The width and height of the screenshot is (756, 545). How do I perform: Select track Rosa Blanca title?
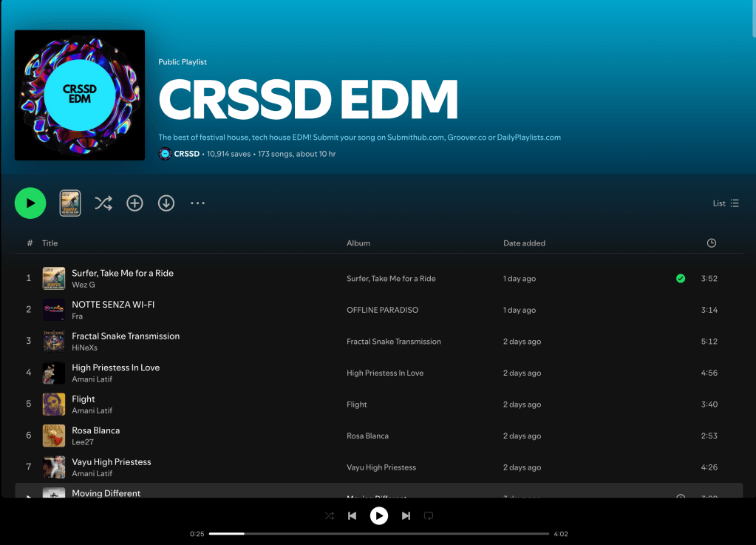96,430
